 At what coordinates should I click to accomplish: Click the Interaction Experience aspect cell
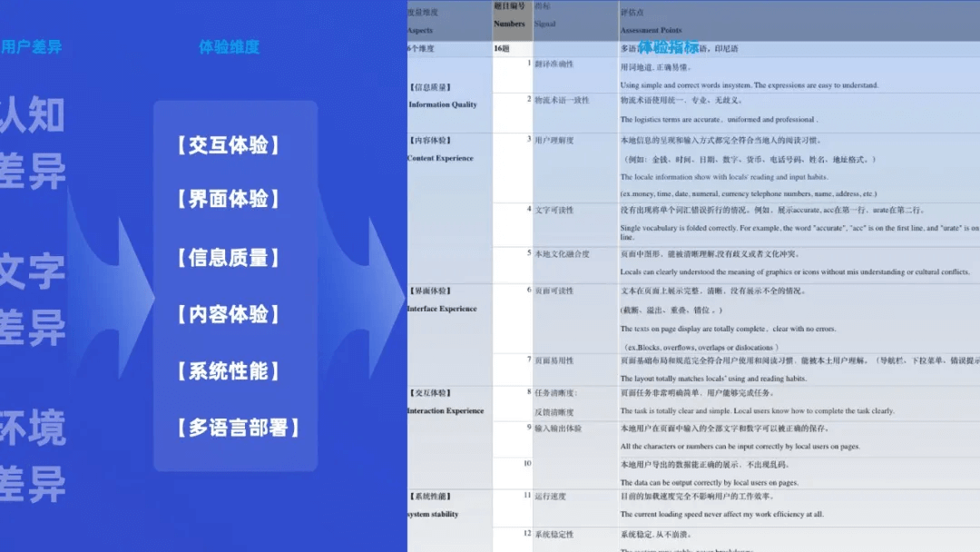coord(446,410)
